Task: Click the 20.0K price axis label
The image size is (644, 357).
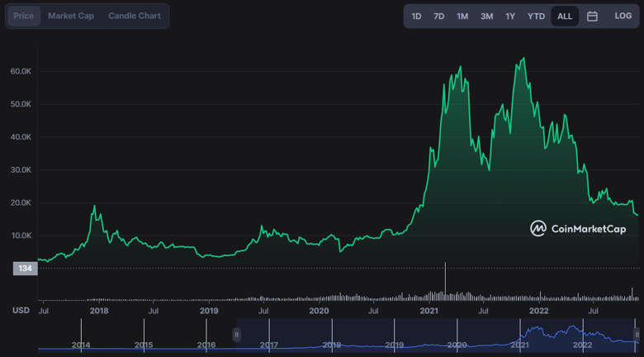Action: tap(21, 202)
